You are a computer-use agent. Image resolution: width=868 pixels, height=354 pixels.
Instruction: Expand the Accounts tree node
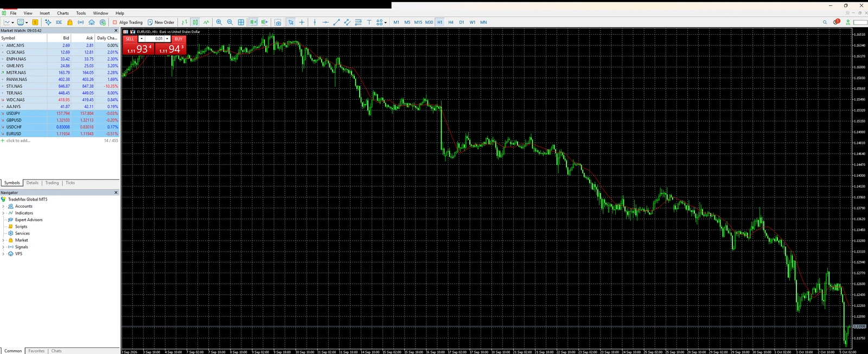click(x=3, y=206)
